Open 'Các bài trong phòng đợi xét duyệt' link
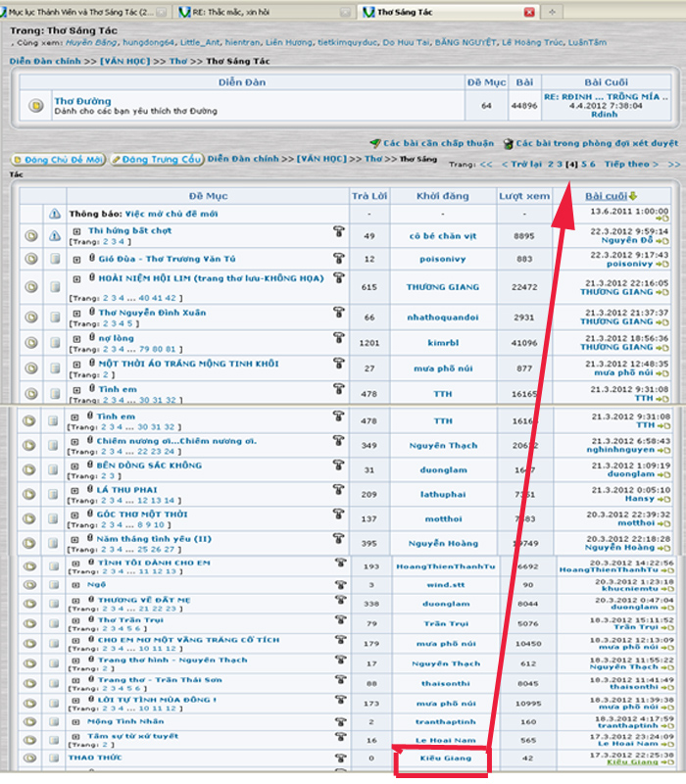Image resolution: width=686 pixels, height=784 pixels. (597, 143)
